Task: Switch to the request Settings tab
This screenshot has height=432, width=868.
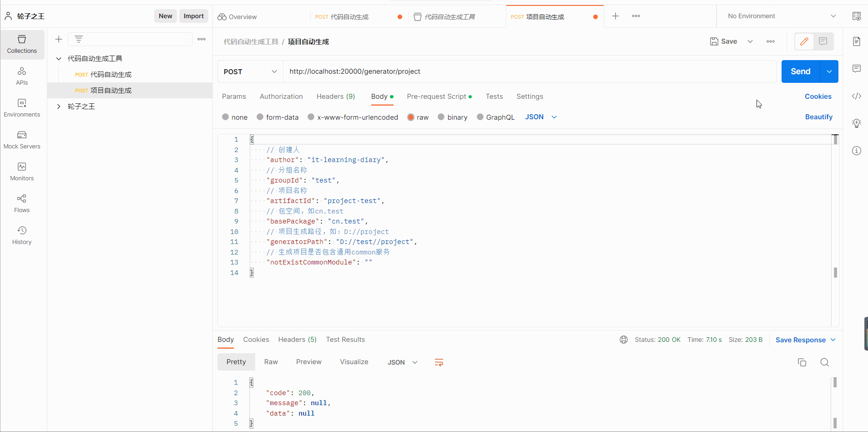Action: pos(530,97)
